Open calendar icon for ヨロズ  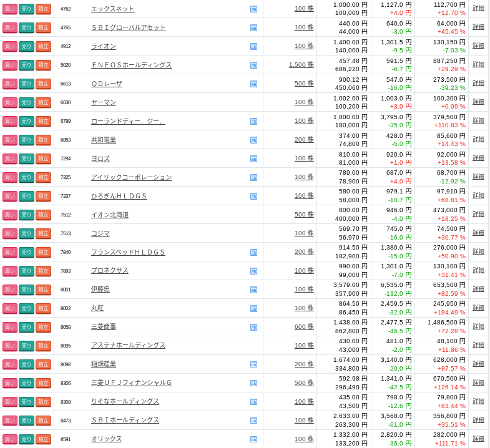click(254, 158)
